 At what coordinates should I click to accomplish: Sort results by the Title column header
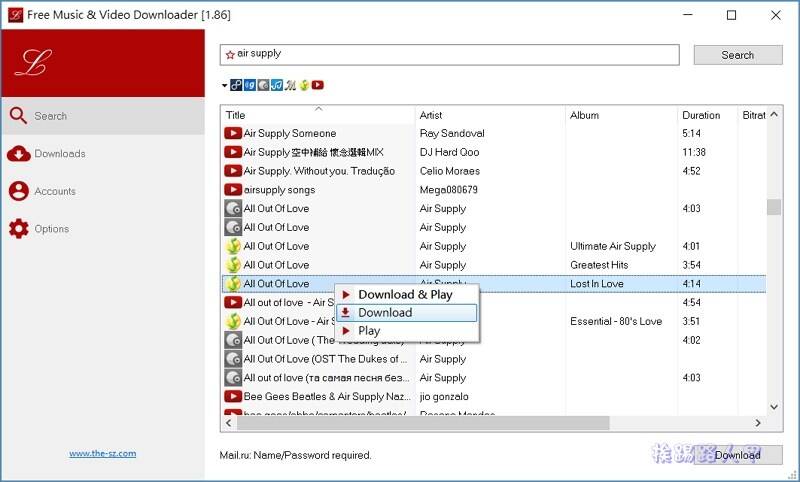point(318,115)
